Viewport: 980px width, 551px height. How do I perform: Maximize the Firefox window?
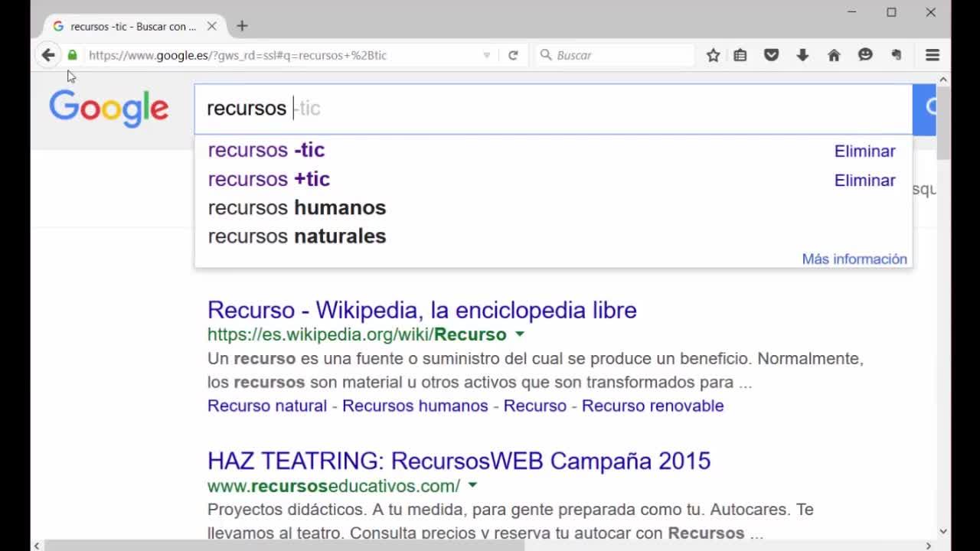tap(891, 12)
